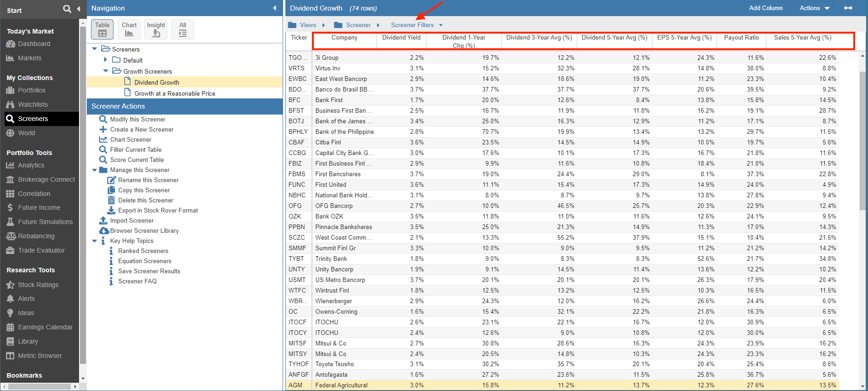Click Export in Stock Rover Format
Viewport: 868px width, 391px height.
(158, 210)
